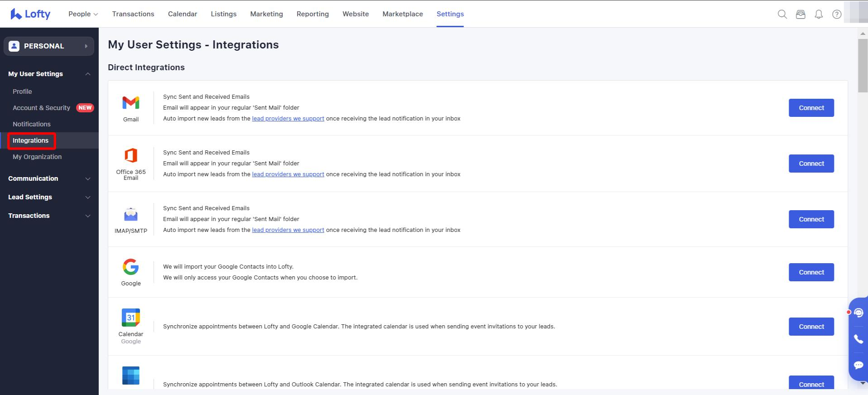Open lead providers link in Office 365 row
This screenshot has width=868, height=395.
tap(288, 174)
